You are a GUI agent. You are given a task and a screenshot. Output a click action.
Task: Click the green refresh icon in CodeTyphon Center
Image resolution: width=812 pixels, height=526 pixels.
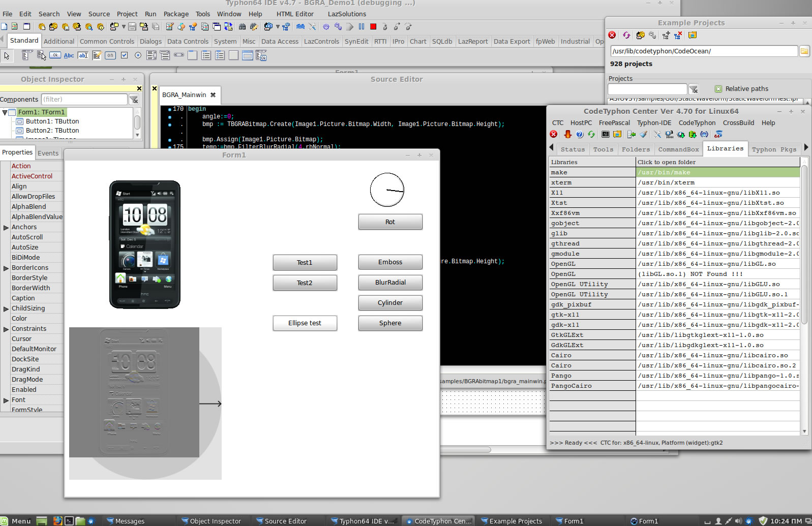click(x=591, y=134)
